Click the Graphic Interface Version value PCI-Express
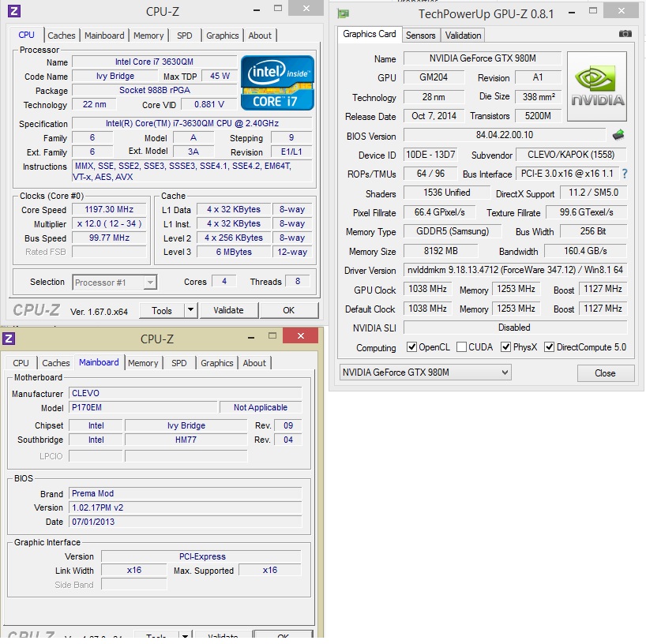 click(202, 556)
